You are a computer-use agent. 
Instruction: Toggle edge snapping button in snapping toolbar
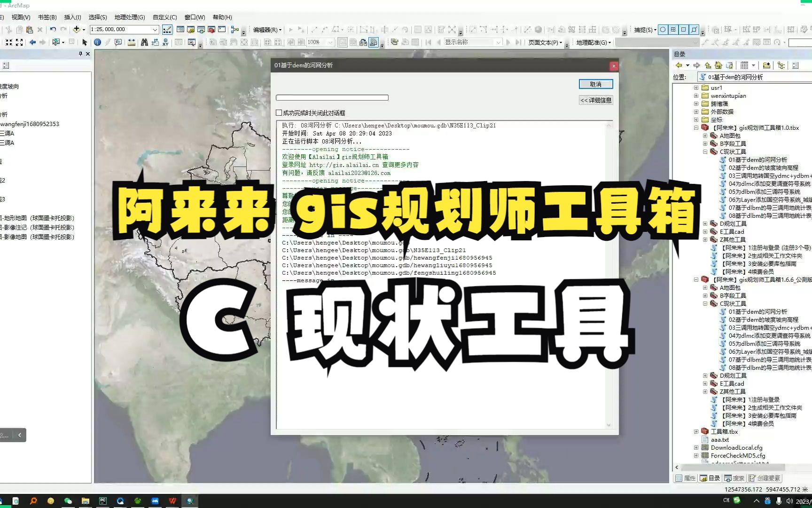694,30
